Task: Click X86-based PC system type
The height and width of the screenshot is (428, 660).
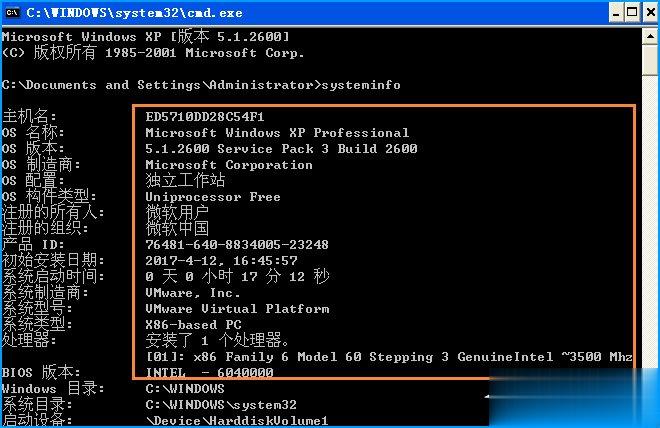Action: click(x=194, y=325)
